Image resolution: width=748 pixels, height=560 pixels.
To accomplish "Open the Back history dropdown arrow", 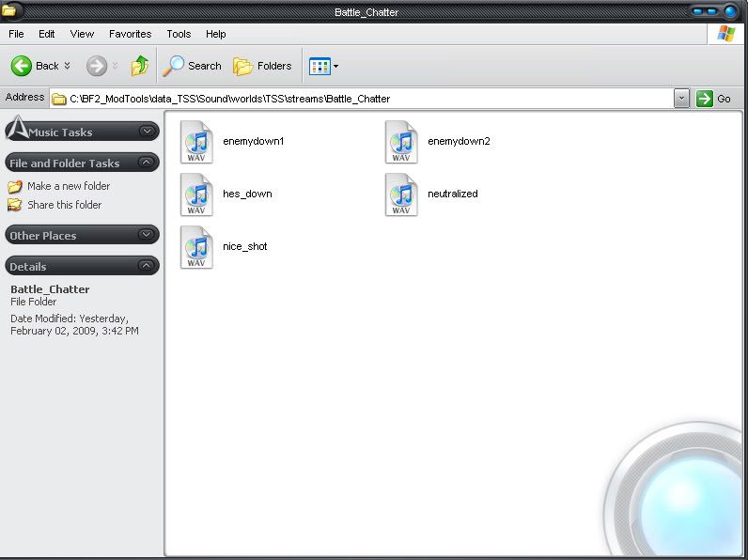I will 68,66.
